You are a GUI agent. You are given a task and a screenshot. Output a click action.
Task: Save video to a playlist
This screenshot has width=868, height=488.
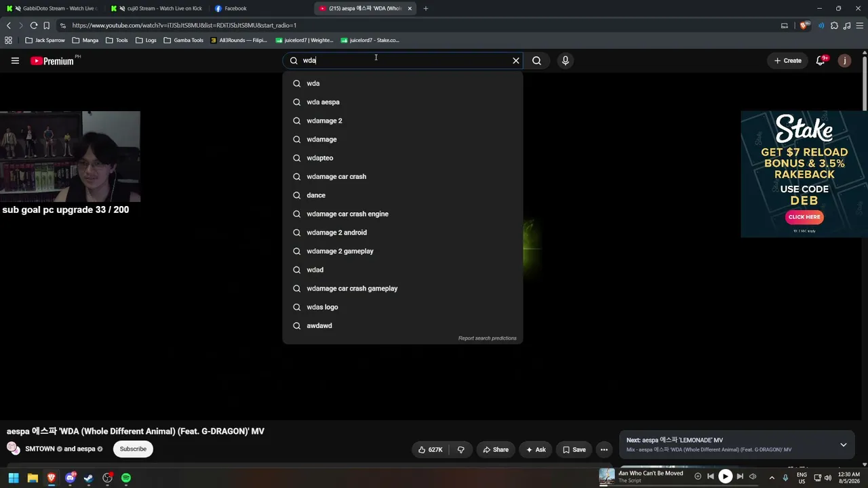click(x=574, y=449)
